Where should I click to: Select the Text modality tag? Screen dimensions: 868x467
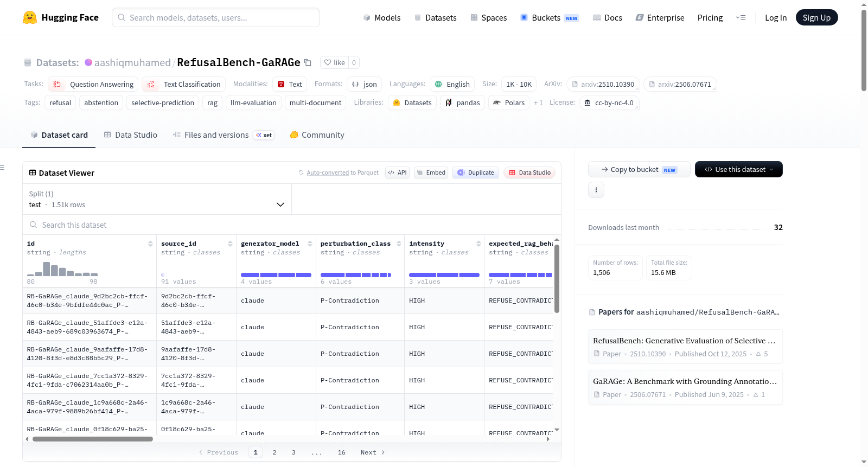[290, 84]
